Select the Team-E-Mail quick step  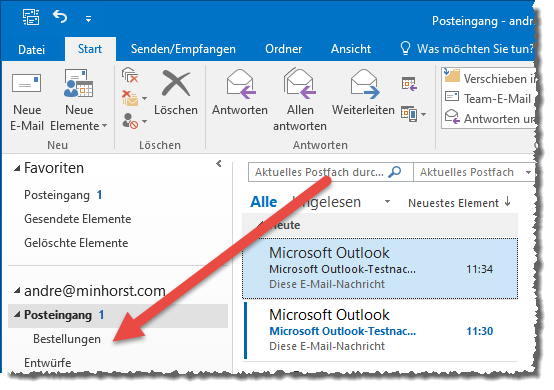(489, 99)
